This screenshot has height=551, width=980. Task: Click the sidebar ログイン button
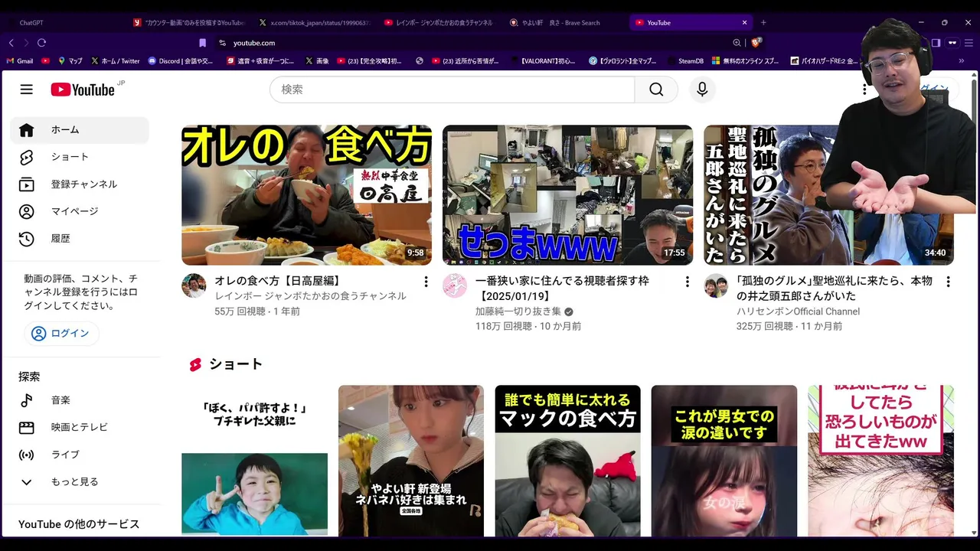click(x=61, y=334)
